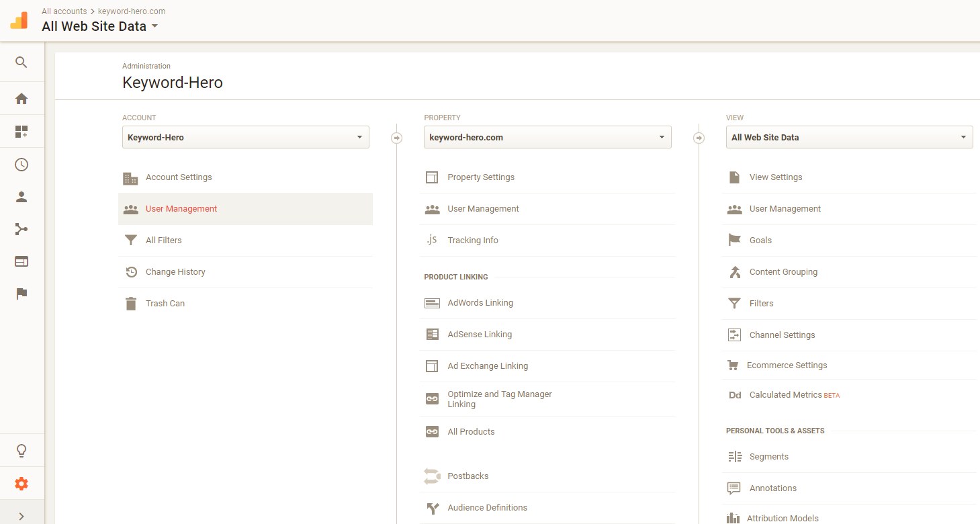Open the View dropdown All Web Site Data
This screenshot has width=980, height=524.
click(850, 137)
